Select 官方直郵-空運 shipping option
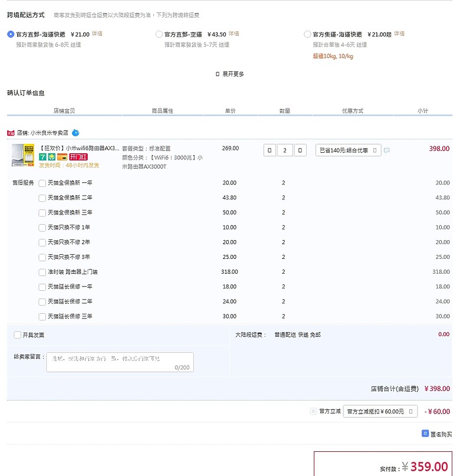This screenshot has height=476, width=460. click(159, 34)
